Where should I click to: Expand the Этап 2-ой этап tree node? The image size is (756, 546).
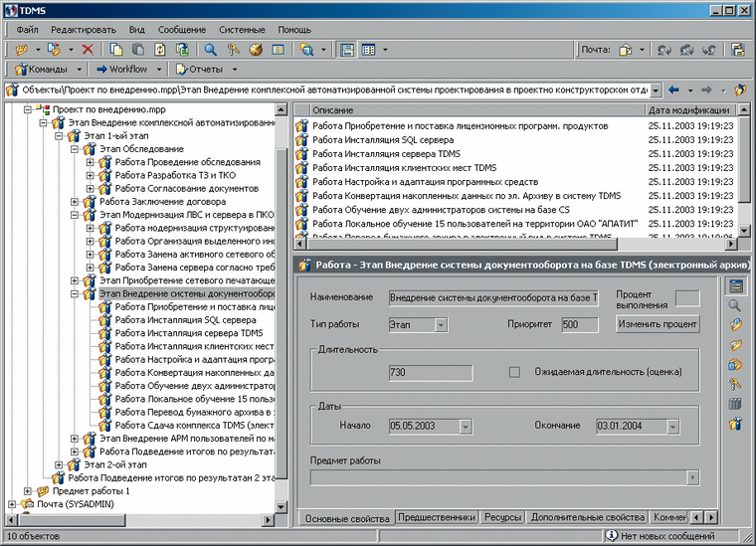pyautogui.click(x=59, y=464)
